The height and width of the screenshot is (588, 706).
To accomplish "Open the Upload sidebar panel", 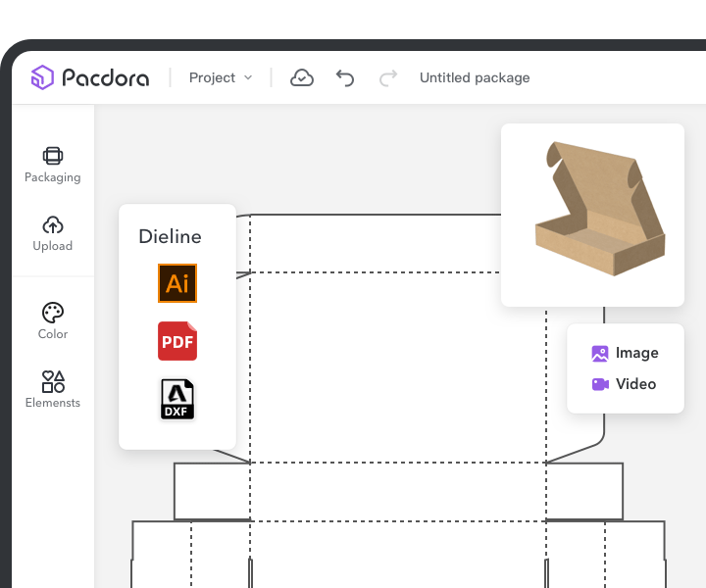I will click(x=53, y=233).
